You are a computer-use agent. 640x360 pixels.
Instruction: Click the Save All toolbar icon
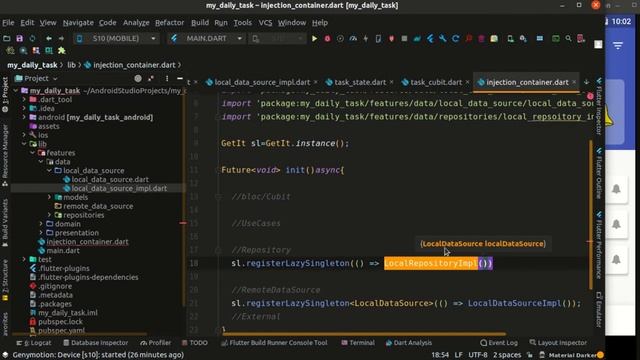pos(20,38)
